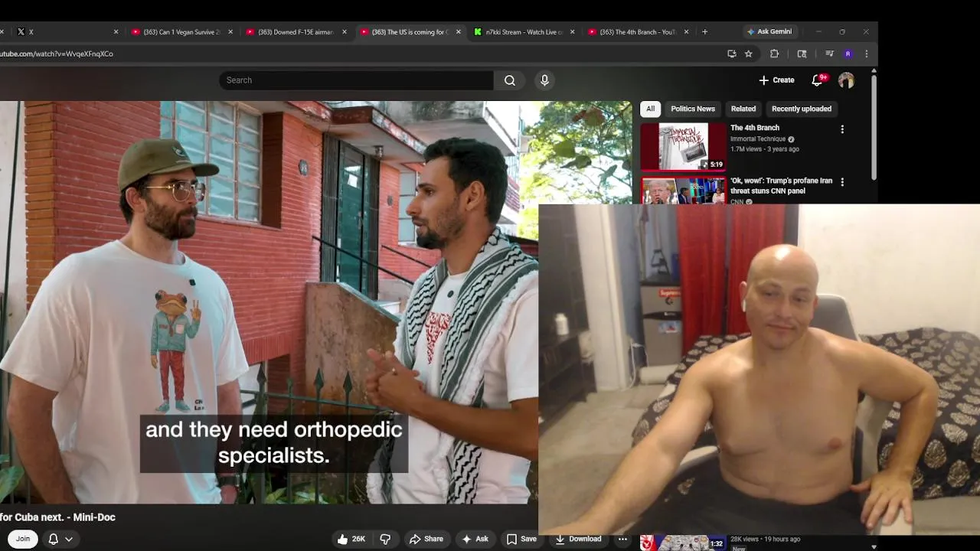Close the 'The US is coming for' tab
Screen dimensions: 980x551
(x=458, y=31)
